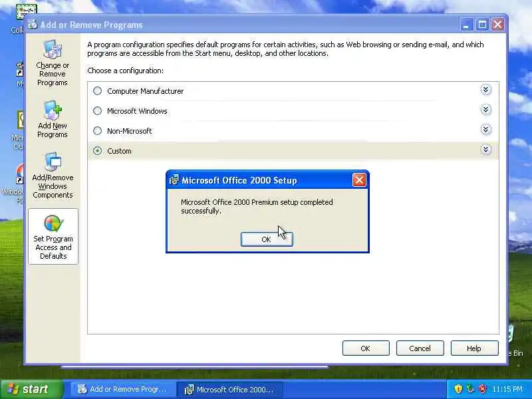This screenshot has width=532, height=399.
Task: Select the Computer Manufacturer radio button
Action: pyautogui.click(x=97, y=91)
